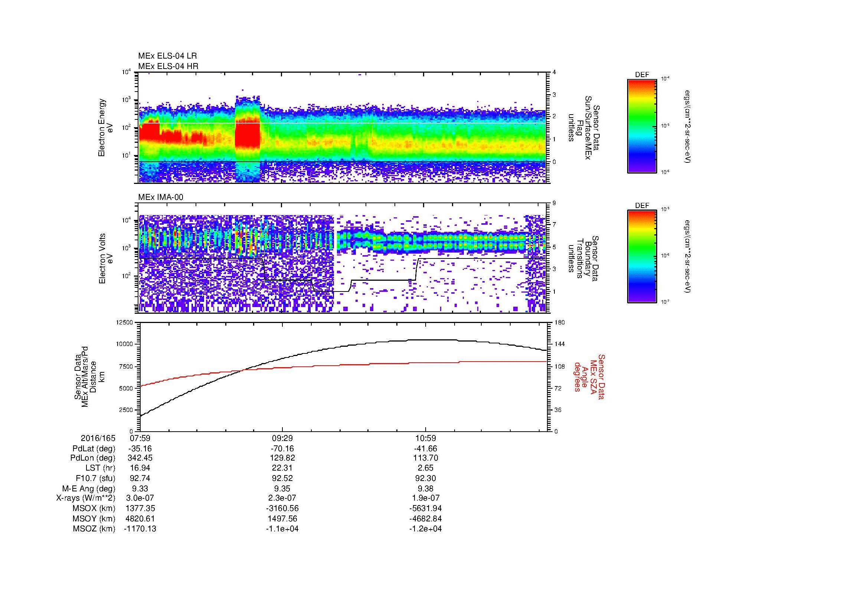Image resolution: width=868 pixels, height=613 pixels.
Task: Click the 'MEx IMA-00' panel title
Action: [x=161, y=197]
